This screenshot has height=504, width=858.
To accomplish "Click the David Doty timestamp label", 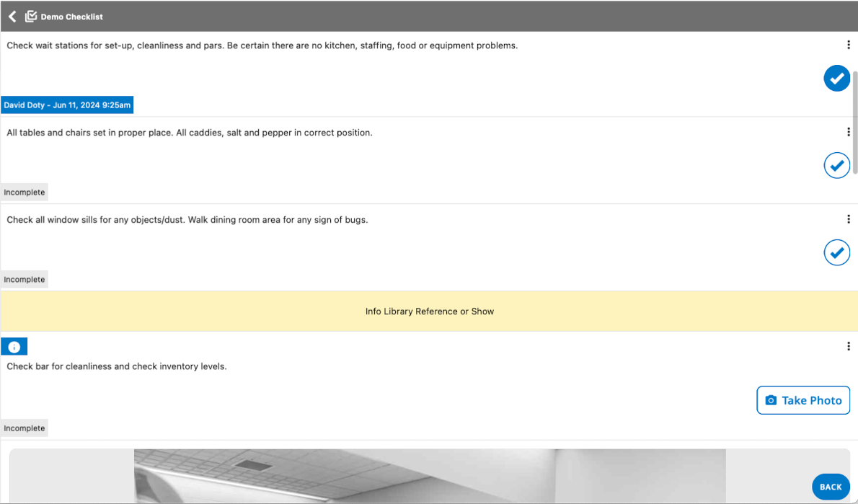I will (67, 105).
